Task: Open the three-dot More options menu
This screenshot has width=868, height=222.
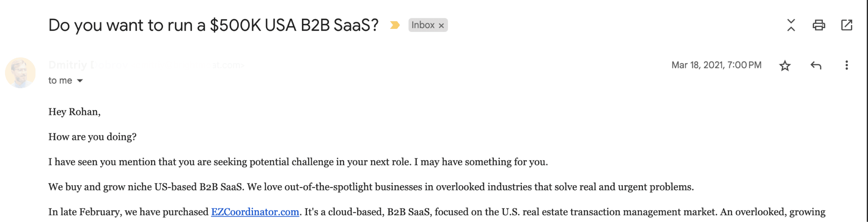Action: [846, 65]
